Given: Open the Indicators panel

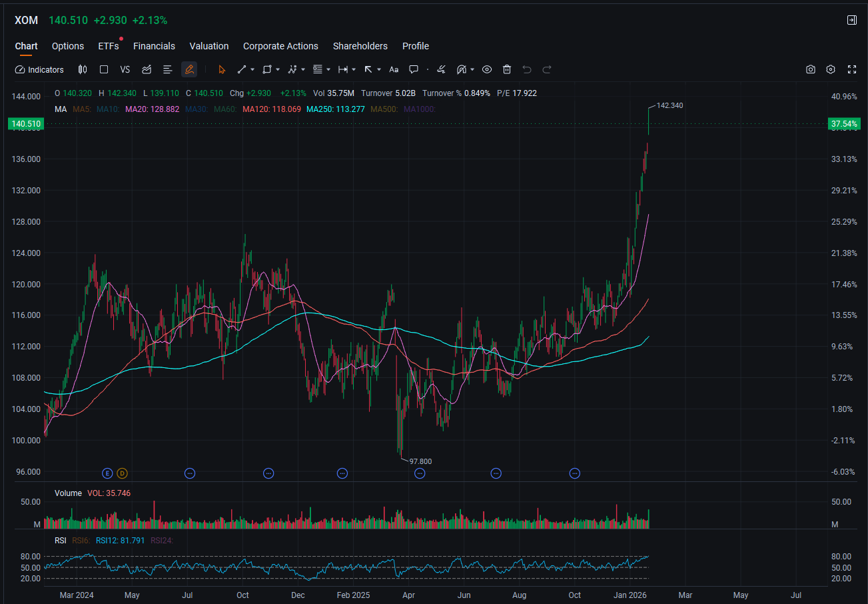Looking at the screenshot, I should coord(39,69).
